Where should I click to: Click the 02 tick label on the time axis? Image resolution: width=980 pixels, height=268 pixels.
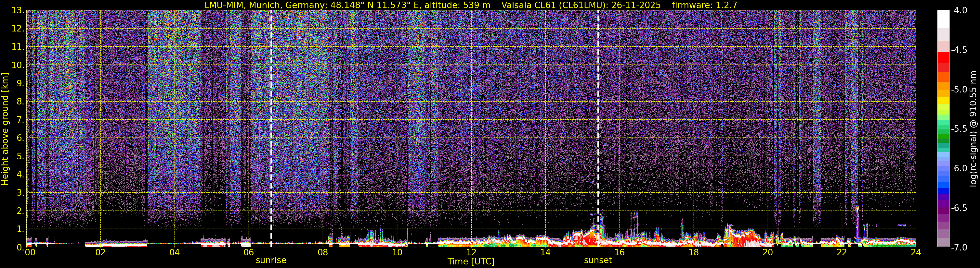[x=100, y=252]
